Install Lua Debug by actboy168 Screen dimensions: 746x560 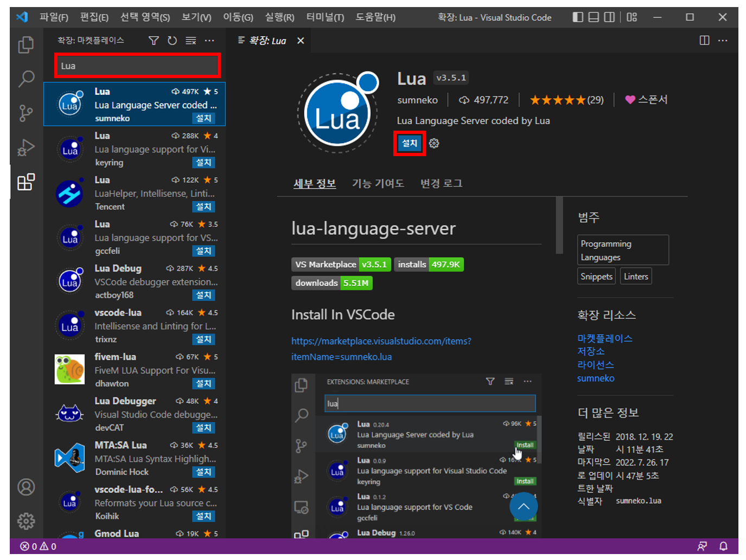[x=204, y=295]
